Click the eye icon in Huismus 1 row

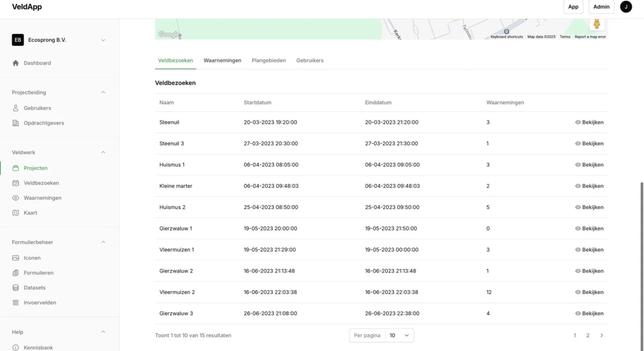point(578,165)
